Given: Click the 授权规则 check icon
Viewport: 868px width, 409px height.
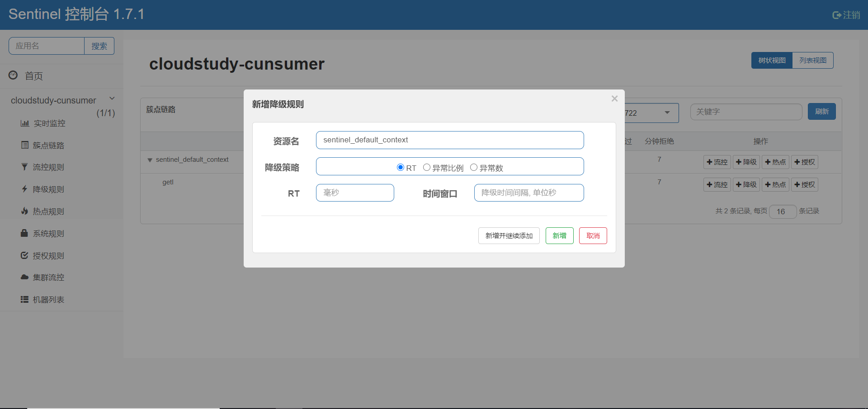Looking at the screenshot, I should (24, 255).
